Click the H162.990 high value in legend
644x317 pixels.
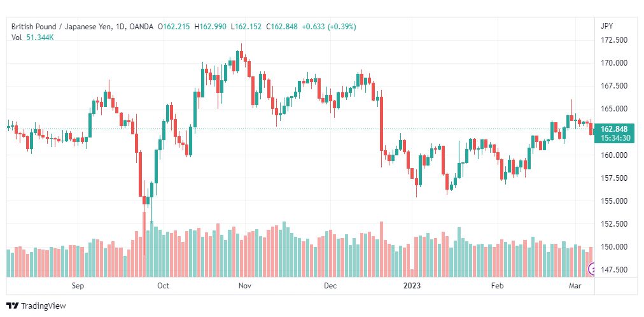coord(210,27)
